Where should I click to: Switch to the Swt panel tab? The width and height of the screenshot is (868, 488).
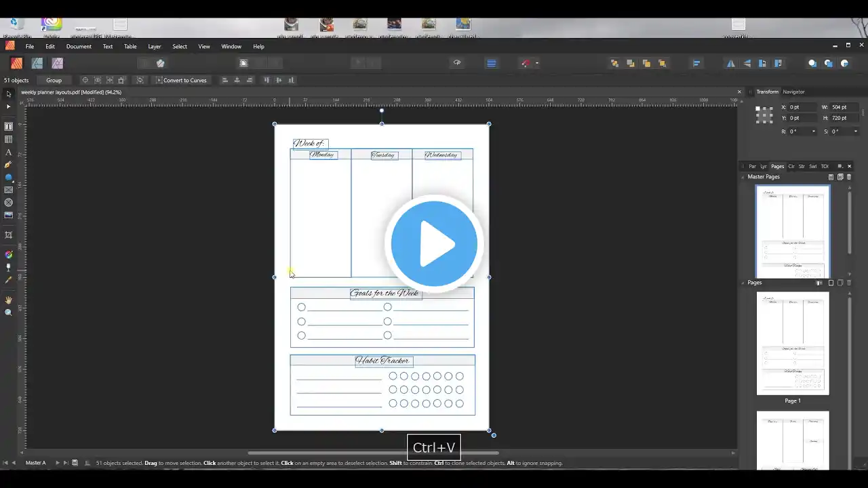[812, 166]
